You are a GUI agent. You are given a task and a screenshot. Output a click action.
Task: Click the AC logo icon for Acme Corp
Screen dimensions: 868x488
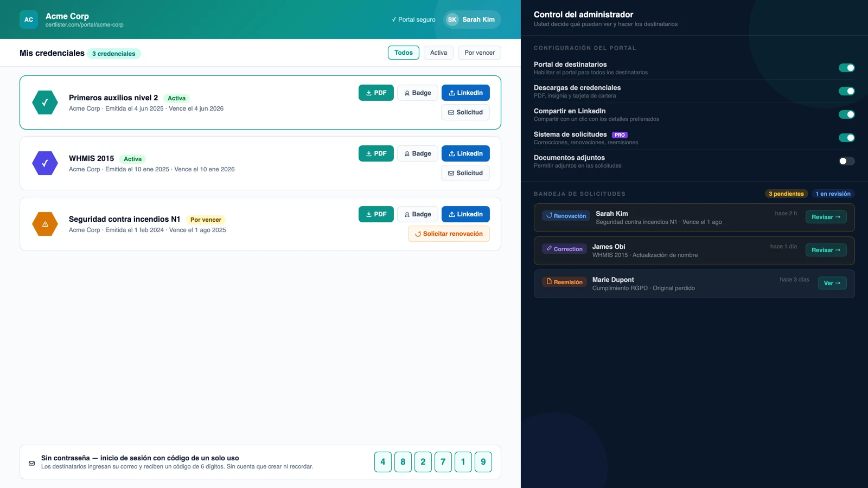[x=29, y=20]
